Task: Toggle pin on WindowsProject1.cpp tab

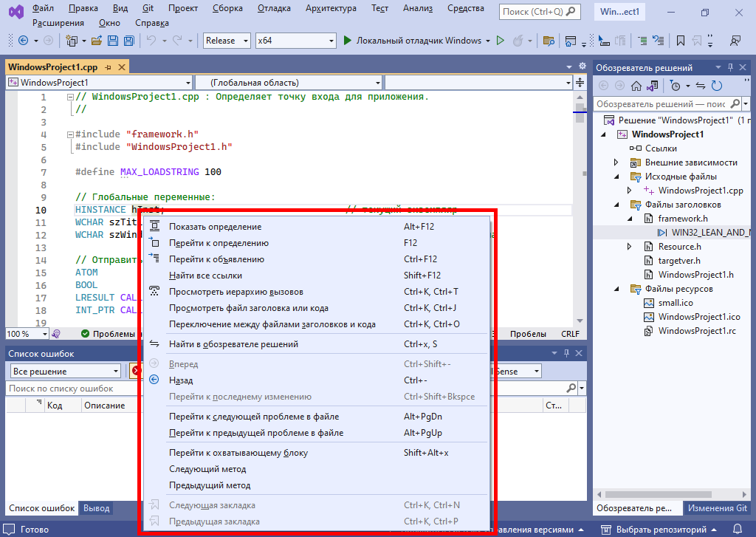Action: pyautogui.click(x=108, y=67)
